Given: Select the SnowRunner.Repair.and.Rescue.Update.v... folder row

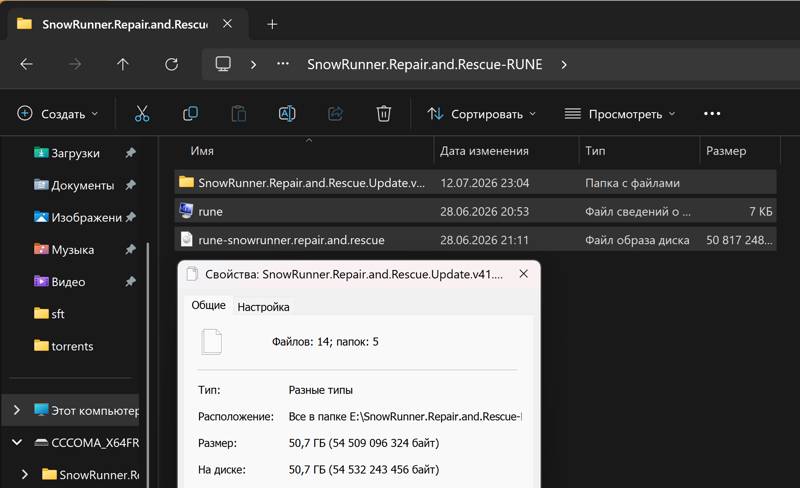Looking at the screenshot, I should click(x=476, y=183).
